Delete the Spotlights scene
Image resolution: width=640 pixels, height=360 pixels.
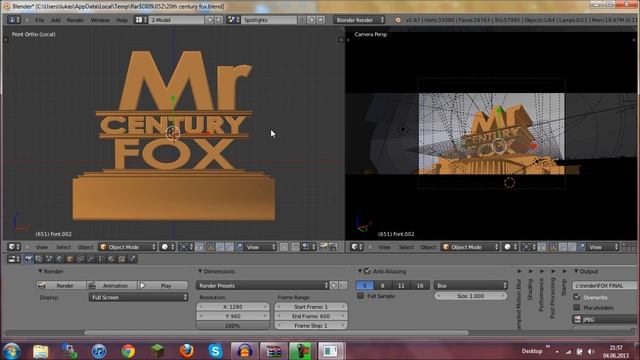321,20
